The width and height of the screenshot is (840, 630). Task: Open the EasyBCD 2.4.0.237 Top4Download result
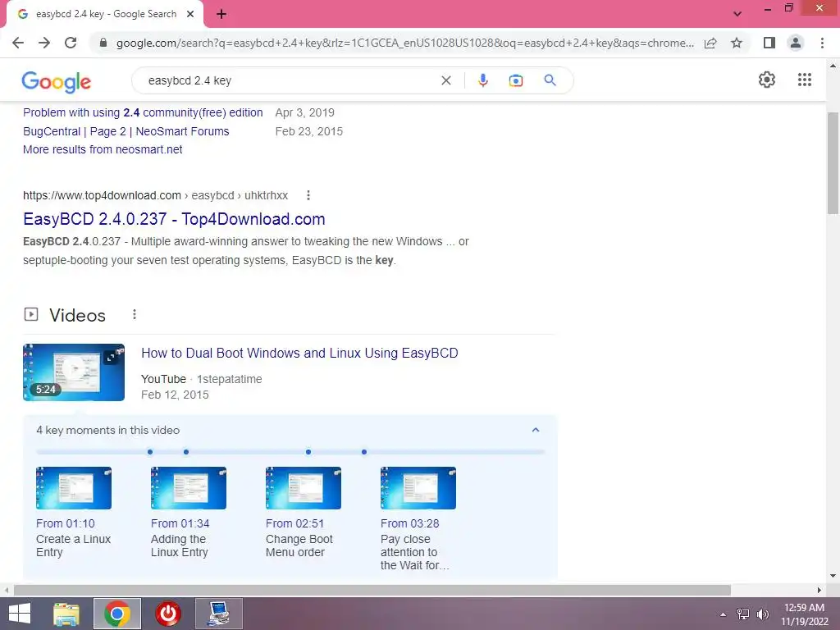pos(174,219)
